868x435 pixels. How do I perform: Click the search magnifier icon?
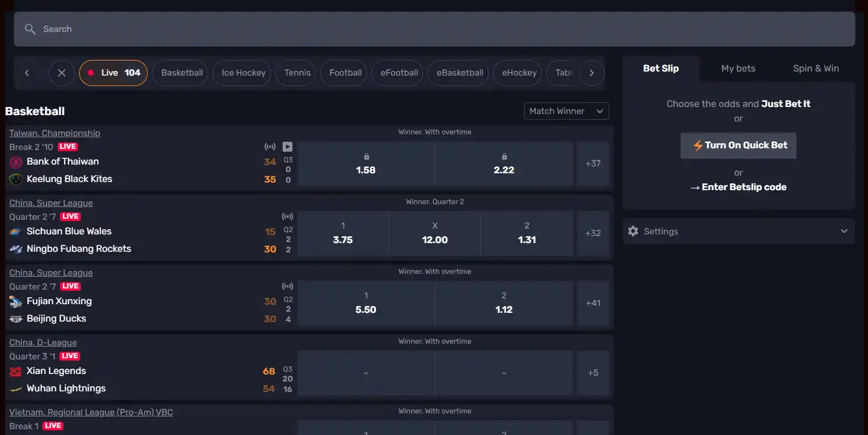30,29
